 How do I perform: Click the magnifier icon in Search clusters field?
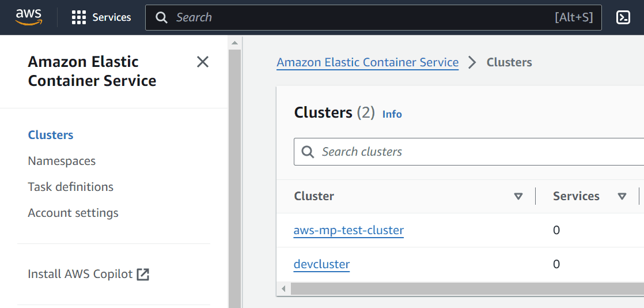point(308,152)
